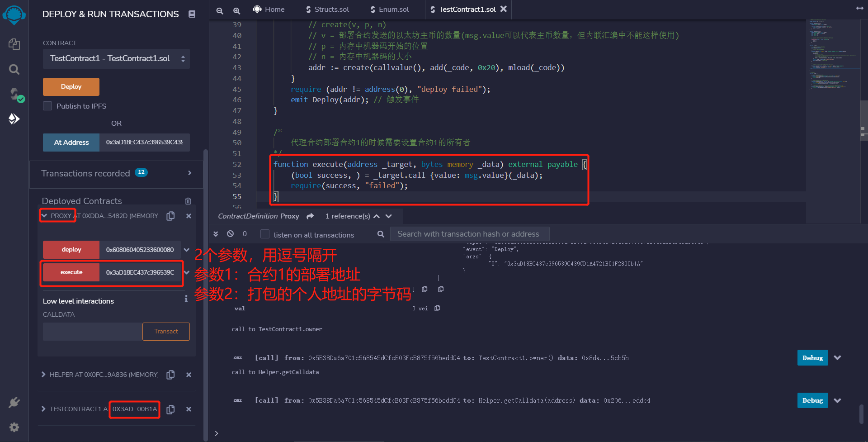
Task: Click the At Address input field
Action: pyautogui.click(x=145, y=142)
